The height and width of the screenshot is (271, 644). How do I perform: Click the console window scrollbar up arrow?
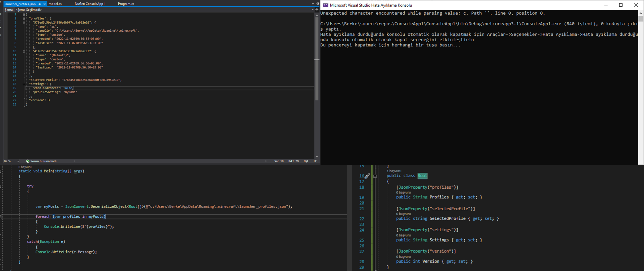pos(641,13)
